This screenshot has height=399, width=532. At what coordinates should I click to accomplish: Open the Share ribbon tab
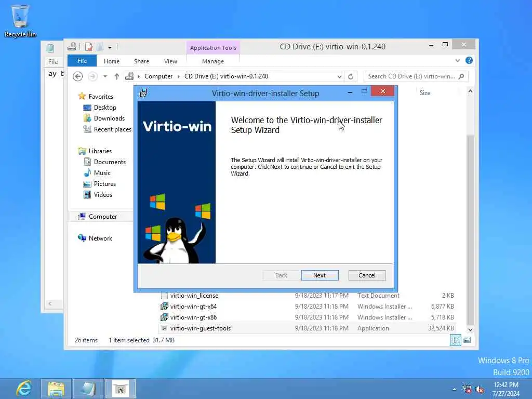(x=141, y=61)
